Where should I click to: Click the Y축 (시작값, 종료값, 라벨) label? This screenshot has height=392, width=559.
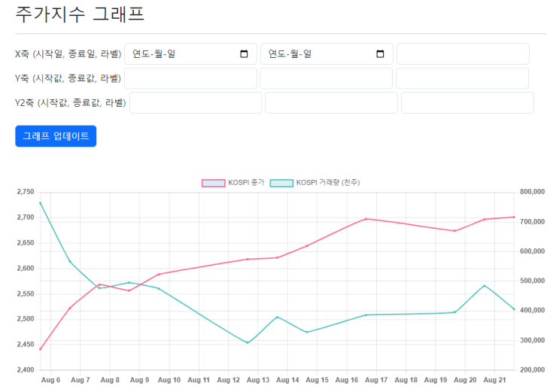(68, 78)
